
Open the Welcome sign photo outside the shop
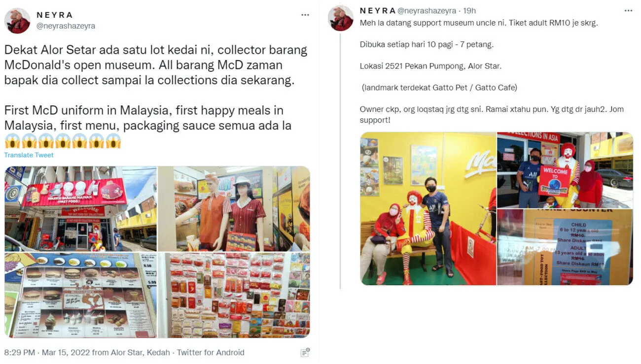565,170
